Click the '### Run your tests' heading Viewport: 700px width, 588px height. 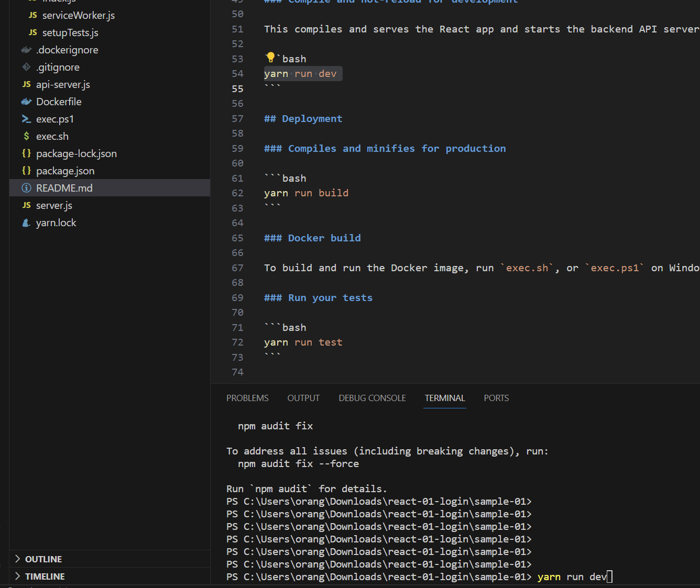(318, 298)
